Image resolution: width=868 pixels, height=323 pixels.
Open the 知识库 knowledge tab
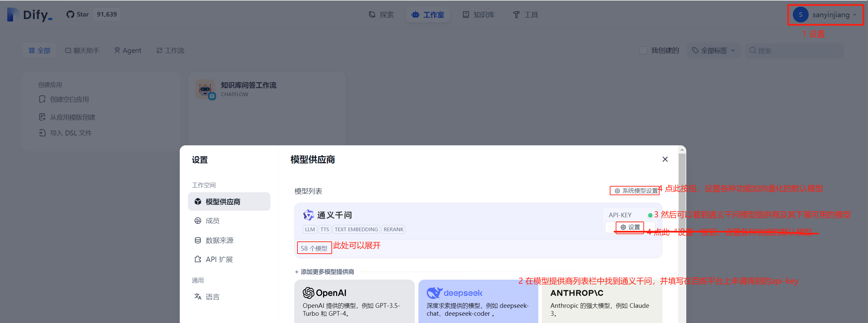[479, 15]
